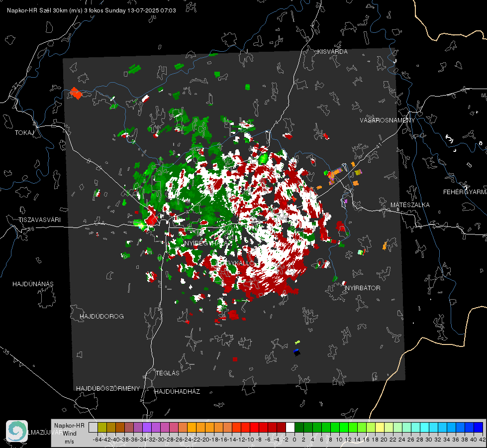
Task: Click the VÁSÁROSNAMÉNY city label
Action: tap(388, 120)
